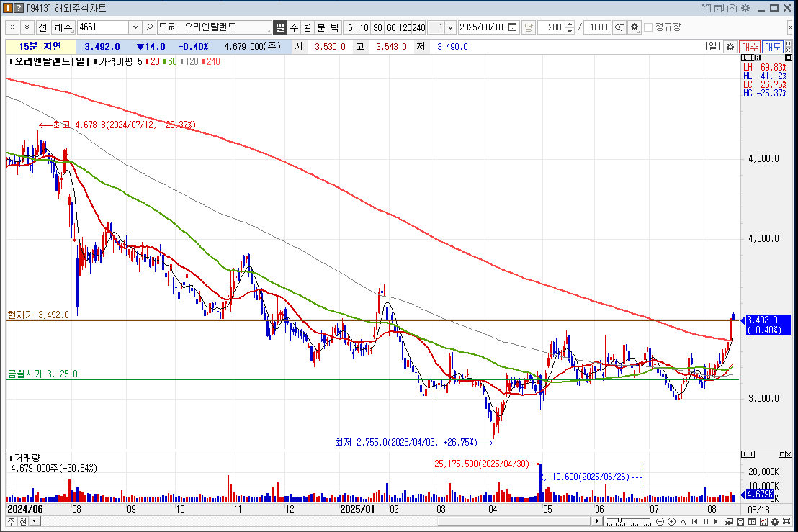
Task: Zoom out with the minus icon
Action: tap(660, 521)
